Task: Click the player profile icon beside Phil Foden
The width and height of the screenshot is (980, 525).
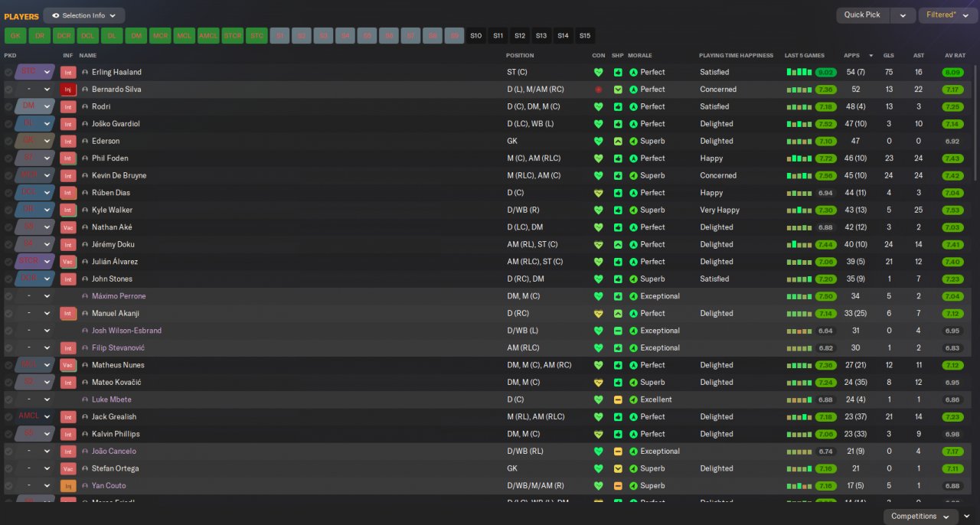Action: [x=85, y=158]
